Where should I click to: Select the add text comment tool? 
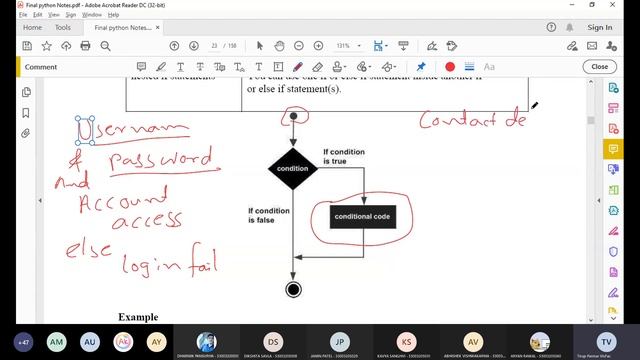(259, 67)
